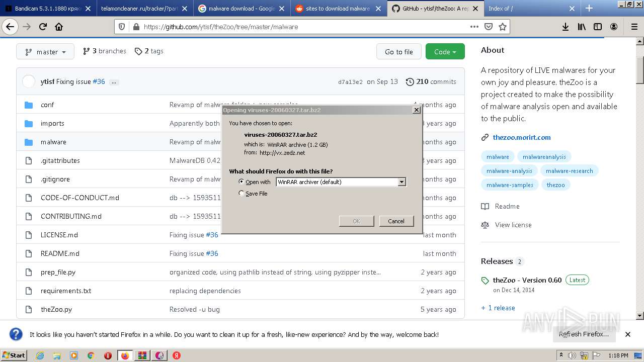This screenshot has height=362, width=644.
Task: Open the Readme link in About
Action: pyautogui.click(x=507, y=206)
